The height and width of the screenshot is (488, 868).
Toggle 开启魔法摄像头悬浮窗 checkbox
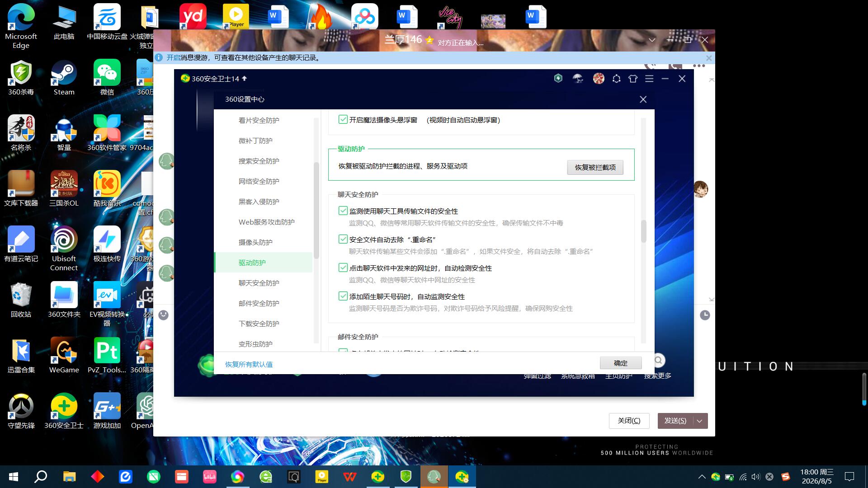pos(343,120)
